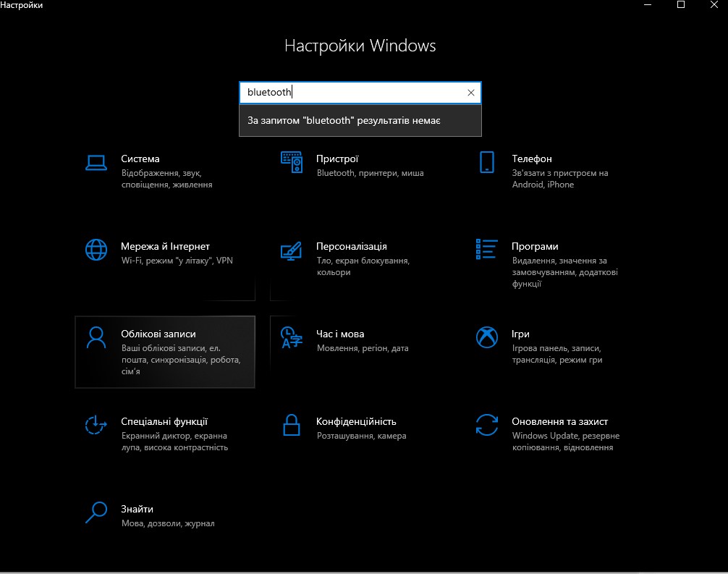Viewport: 728px width, 574px height.
Task: Select the Персоналізація heading
Action: pyautogui.click(x=352, y=247)
